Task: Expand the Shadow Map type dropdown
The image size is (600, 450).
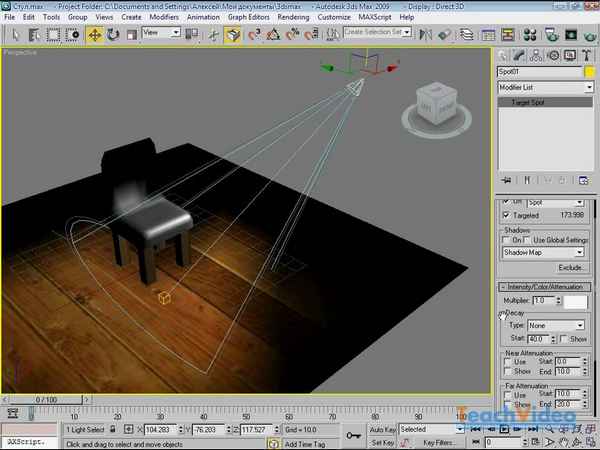Action: click(543, 253)
